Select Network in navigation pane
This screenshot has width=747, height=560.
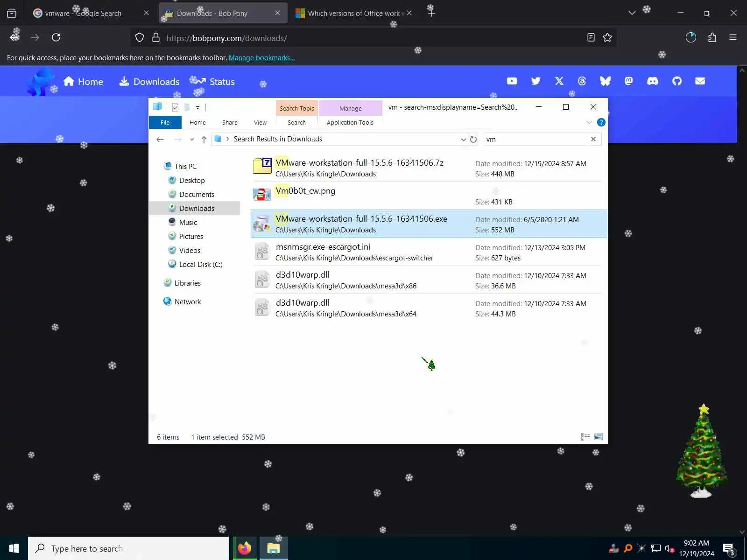pos(188,301)
